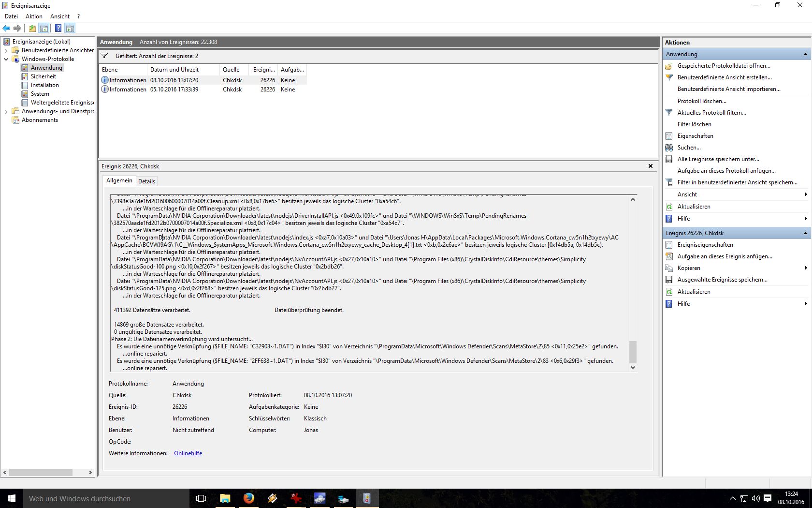Select the Sicherheit log in tree
The image size is (812, 508).
[x=43, y=76]
